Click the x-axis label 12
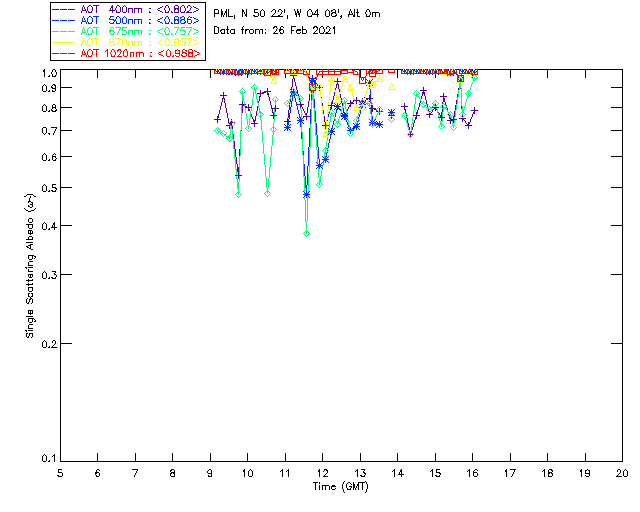Image resolution: width=640 pixels, height=512 pixels. 322,473
